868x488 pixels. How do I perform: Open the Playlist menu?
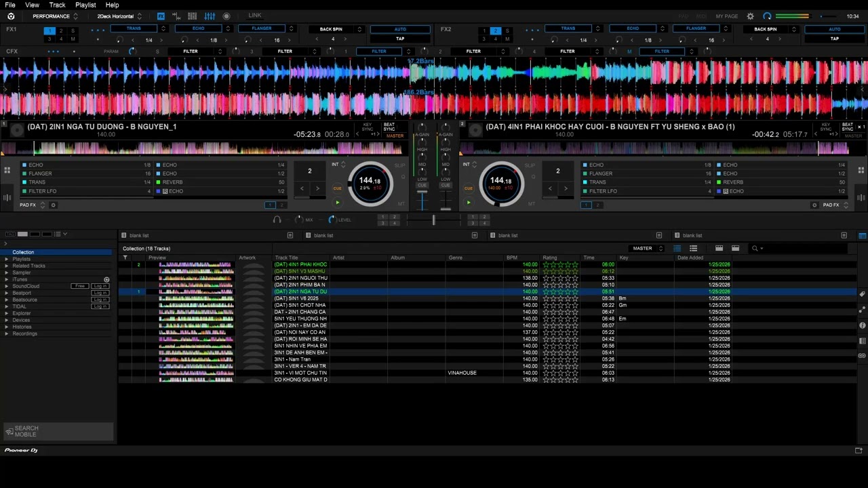[x=85, y=5]
